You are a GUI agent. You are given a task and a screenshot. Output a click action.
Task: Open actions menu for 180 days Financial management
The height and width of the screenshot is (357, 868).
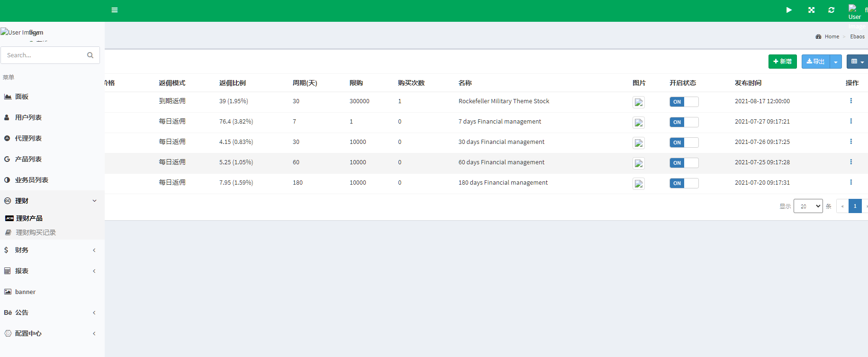tap(851, 182)
